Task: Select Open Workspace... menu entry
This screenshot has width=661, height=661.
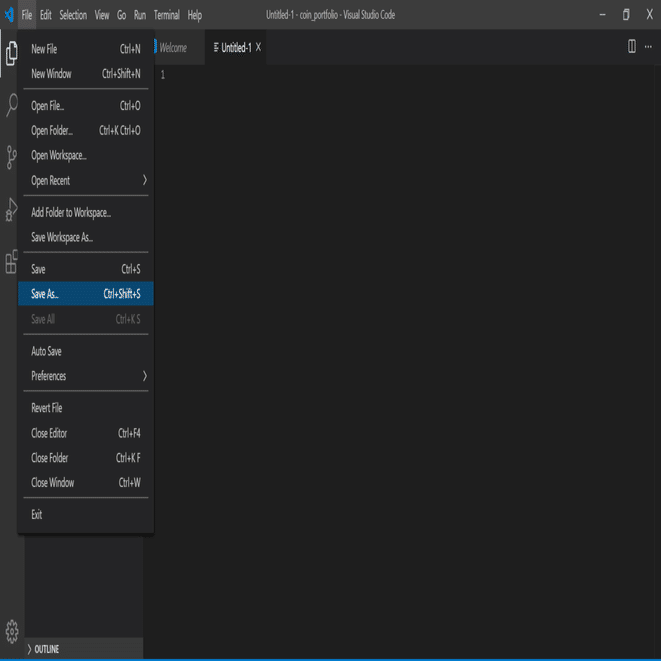Action: (86, 156)
